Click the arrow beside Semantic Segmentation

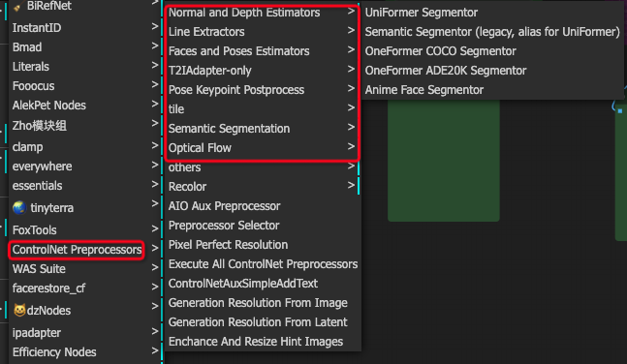pyautogui.click(x=351, y=127)
